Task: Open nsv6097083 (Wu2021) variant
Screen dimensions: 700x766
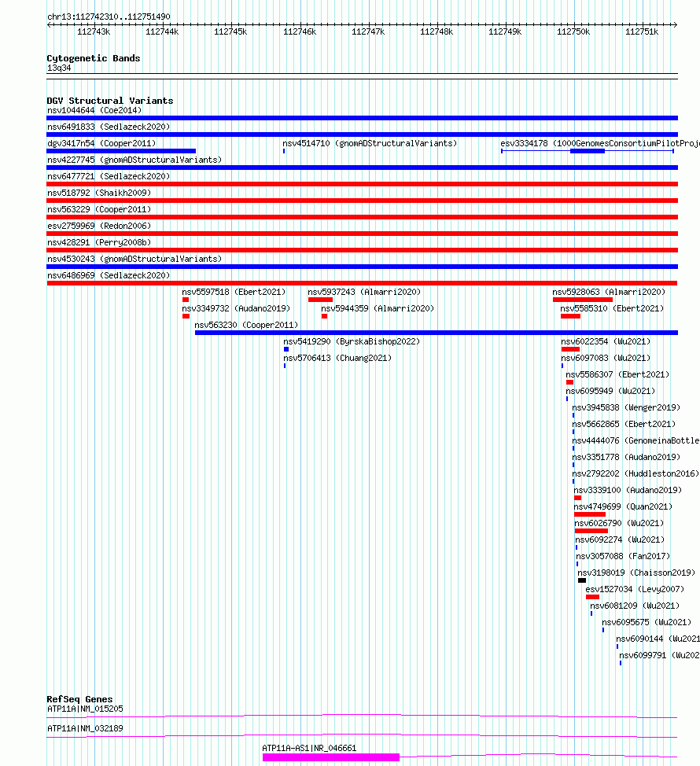Action: (606, 358)
